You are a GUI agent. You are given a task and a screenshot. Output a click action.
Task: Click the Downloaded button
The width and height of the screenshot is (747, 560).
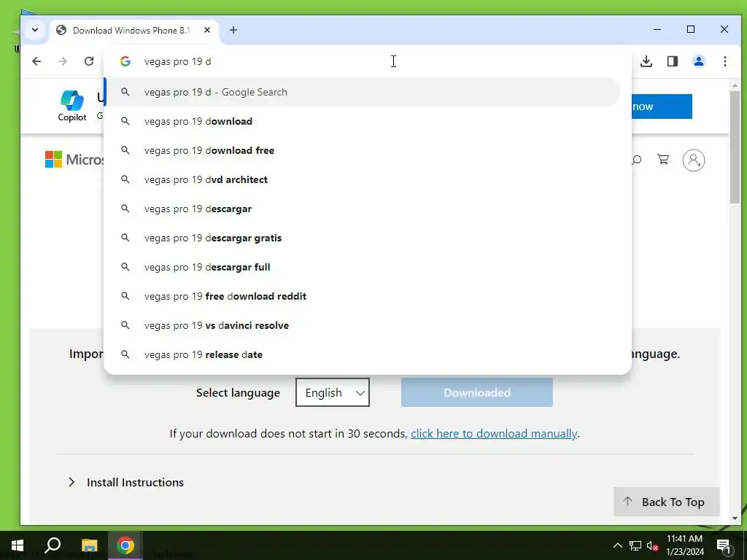tap(477, 392)
